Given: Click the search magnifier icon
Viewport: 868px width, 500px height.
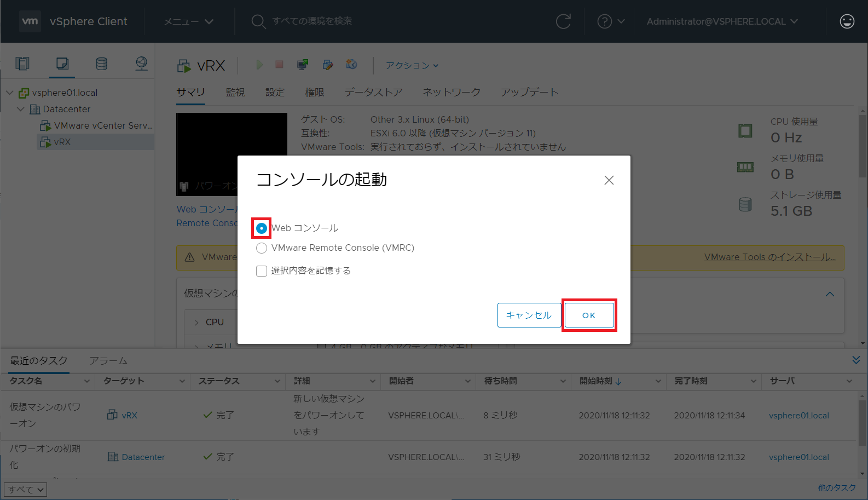Looking at the screenshot, I should pos(258,21).
